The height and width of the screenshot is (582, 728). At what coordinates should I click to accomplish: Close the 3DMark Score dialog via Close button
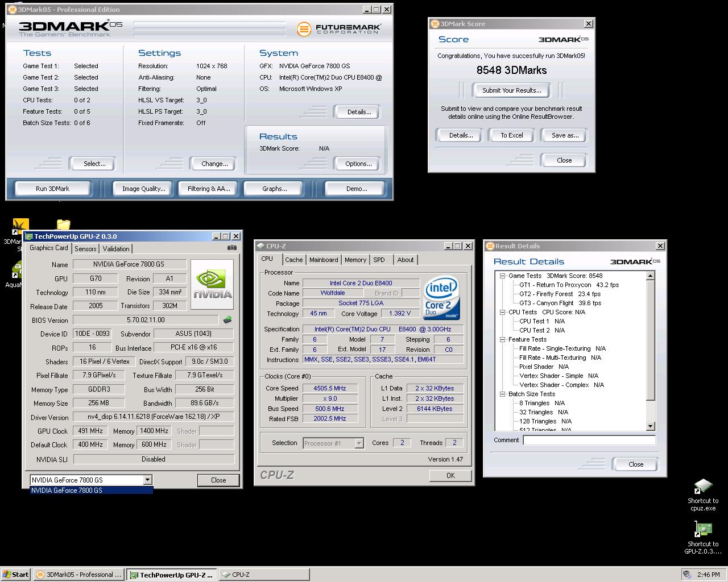pos(564,160)
